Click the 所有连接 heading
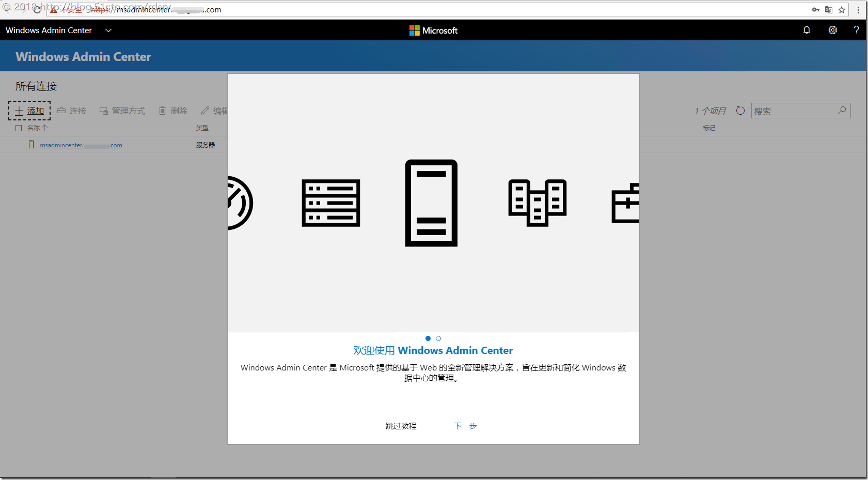The height and width of the screenshot is (480, 868). click(x=36, y=86)
